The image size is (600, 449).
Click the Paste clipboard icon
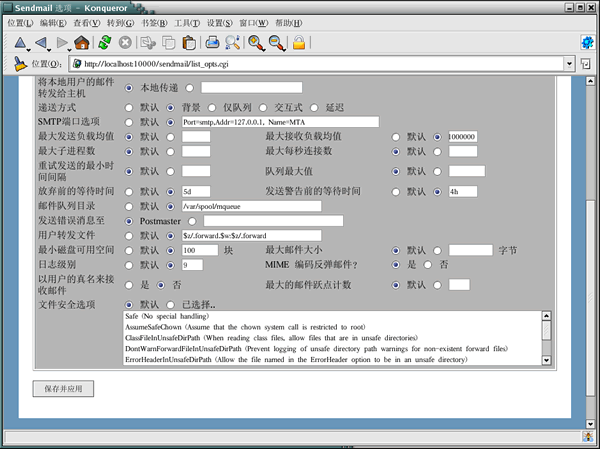click(189, 42)
